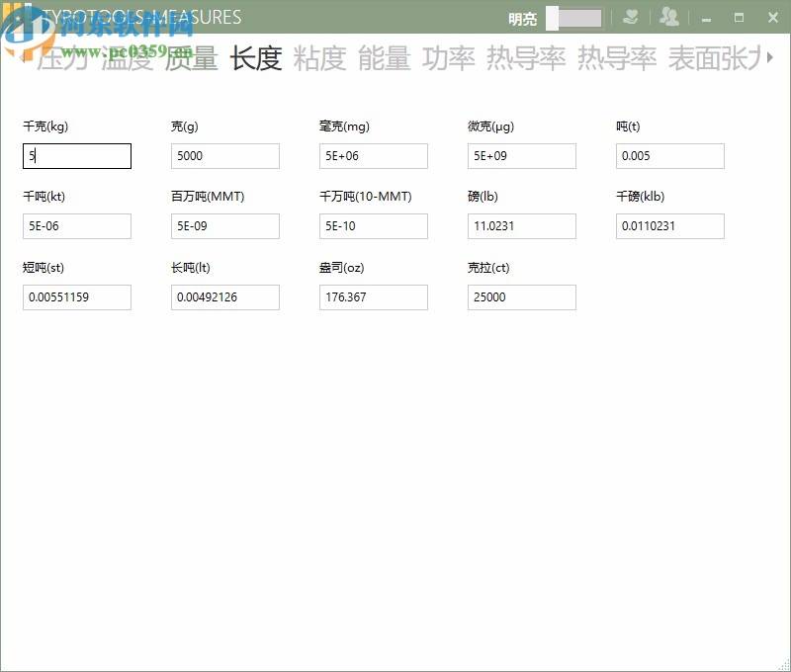
Task: Select the 功率 power tab
Action: pos(450,59)
